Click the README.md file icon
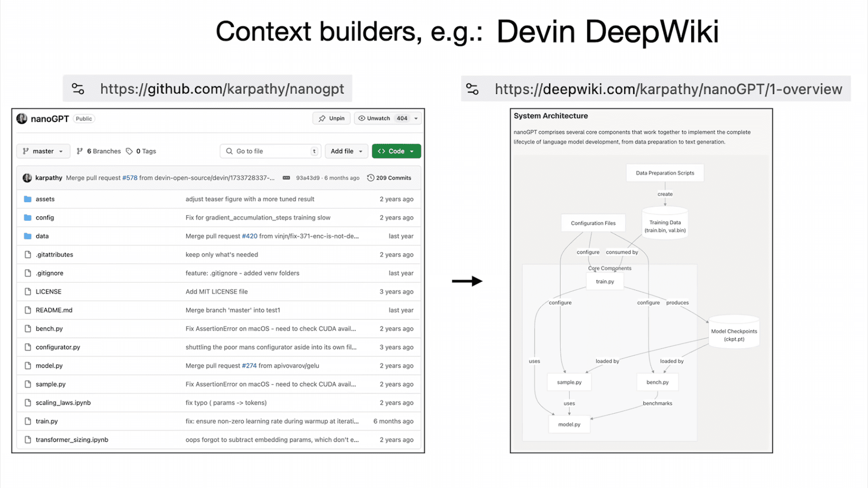 [28, 310]
